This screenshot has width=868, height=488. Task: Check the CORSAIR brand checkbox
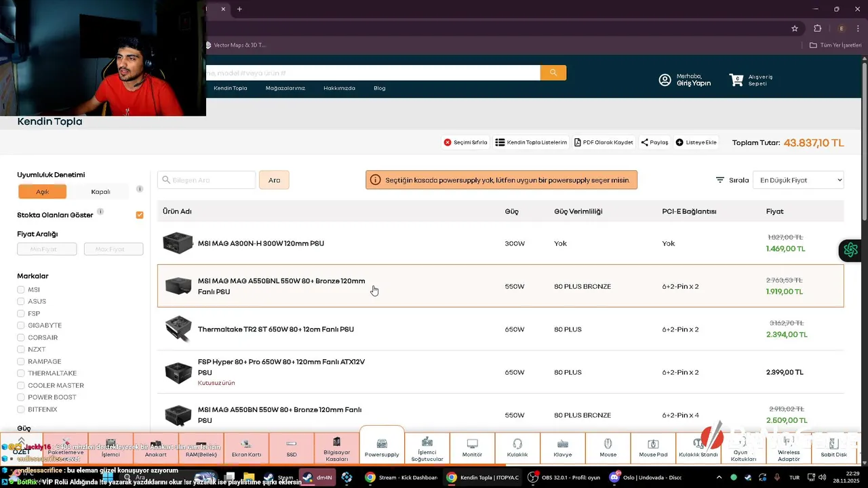21,338
